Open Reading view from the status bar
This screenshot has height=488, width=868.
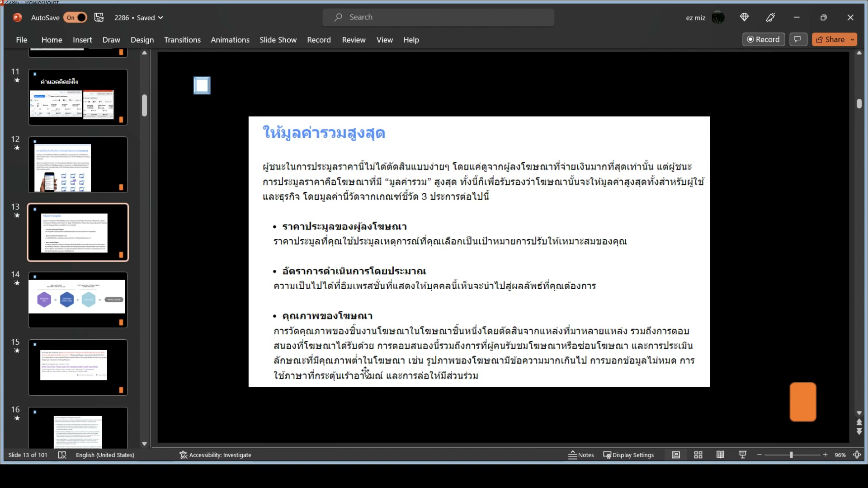tap(721, 455)
